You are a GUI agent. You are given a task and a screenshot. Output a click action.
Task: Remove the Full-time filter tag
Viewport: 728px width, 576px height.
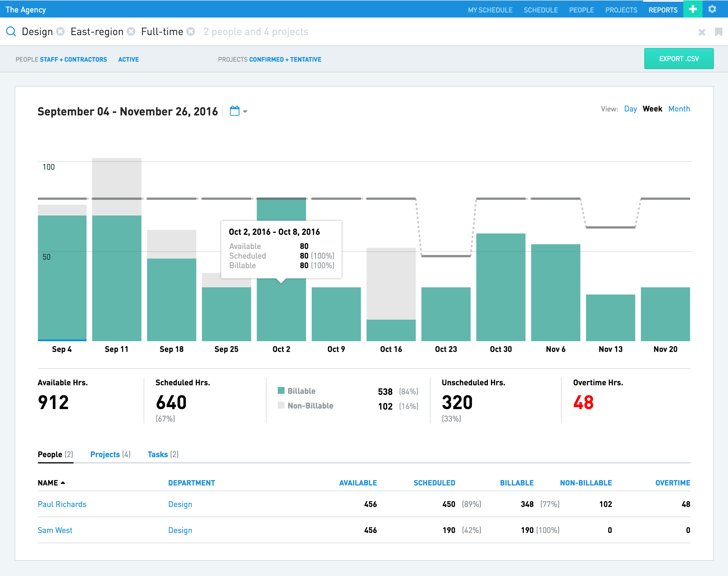pyautogui.click(x=191, y=31)
